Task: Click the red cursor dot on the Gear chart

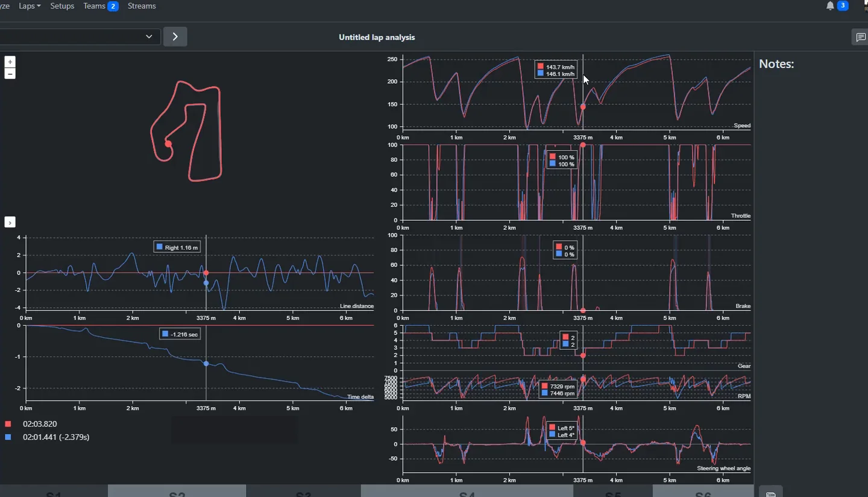Action: [x=583, y=355]
